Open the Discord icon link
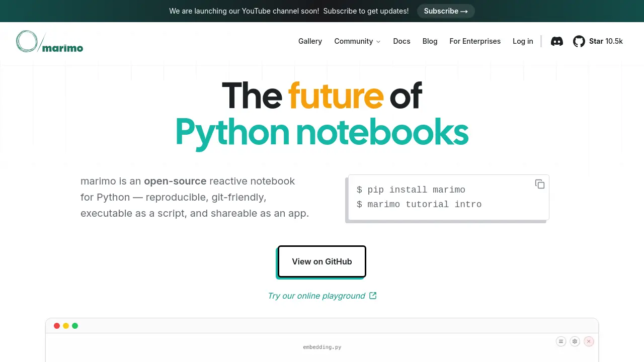 pyautogui.click(x=557, y=41)
